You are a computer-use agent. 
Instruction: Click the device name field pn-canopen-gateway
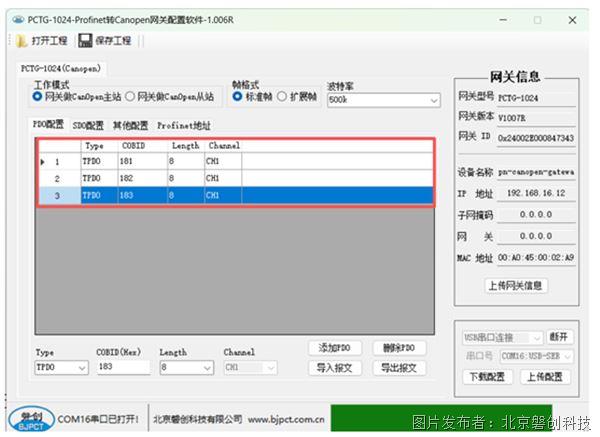(x=536, y=172)
